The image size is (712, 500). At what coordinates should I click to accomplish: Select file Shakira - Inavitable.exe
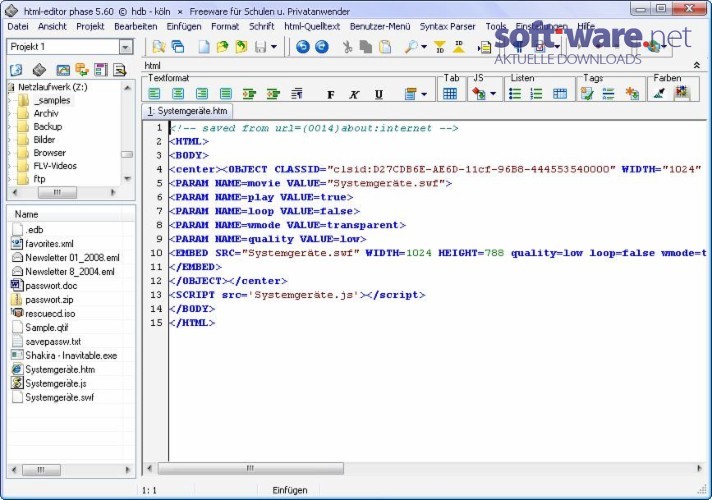pyautogui.click(x=71, y=356)
